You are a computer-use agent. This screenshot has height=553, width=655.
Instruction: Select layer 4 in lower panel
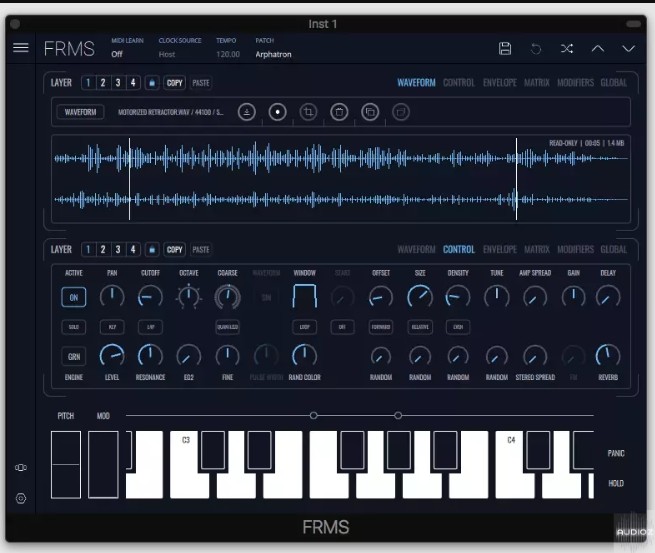coord(133,249)
